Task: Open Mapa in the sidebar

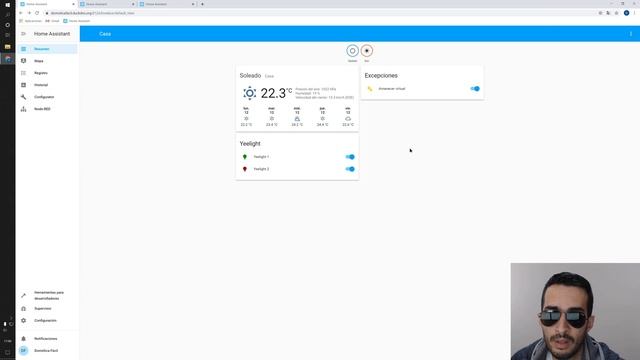Action: click(x=47, y=61)
